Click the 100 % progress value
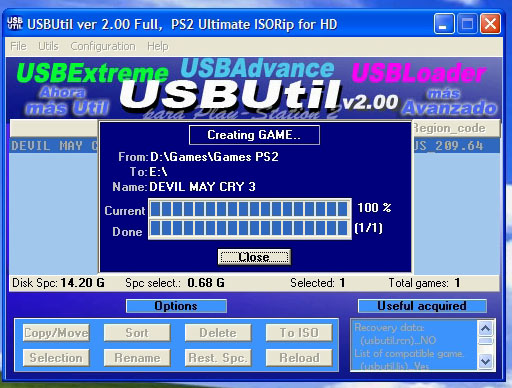Viewport: 512px width, 388px height. (x=374, y=208)
